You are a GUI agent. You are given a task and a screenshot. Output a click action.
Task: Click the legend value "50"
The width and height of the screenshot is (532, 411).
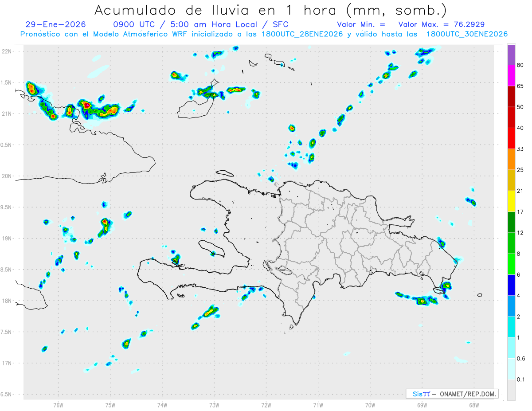point(520,107)
